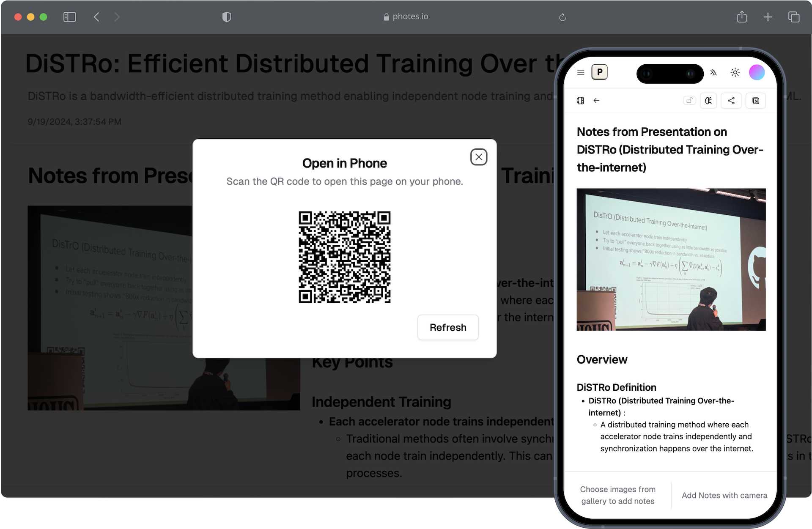The height and width of the screenshot is (529, 812).
Task: Select the new tab button in Safari
Action: coord(768,16)
